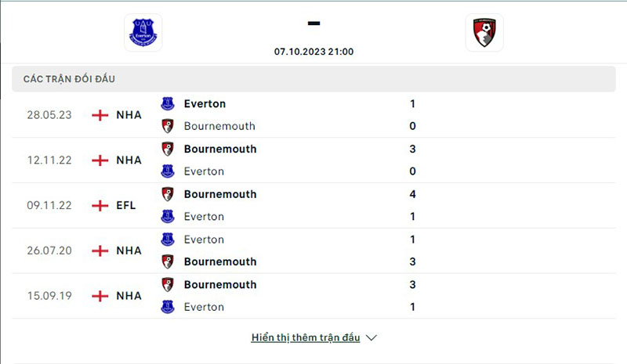Click the Everton crest in the 28.05.23 match
This screenshot has height=364, width=627.
[x=168, y=103]
